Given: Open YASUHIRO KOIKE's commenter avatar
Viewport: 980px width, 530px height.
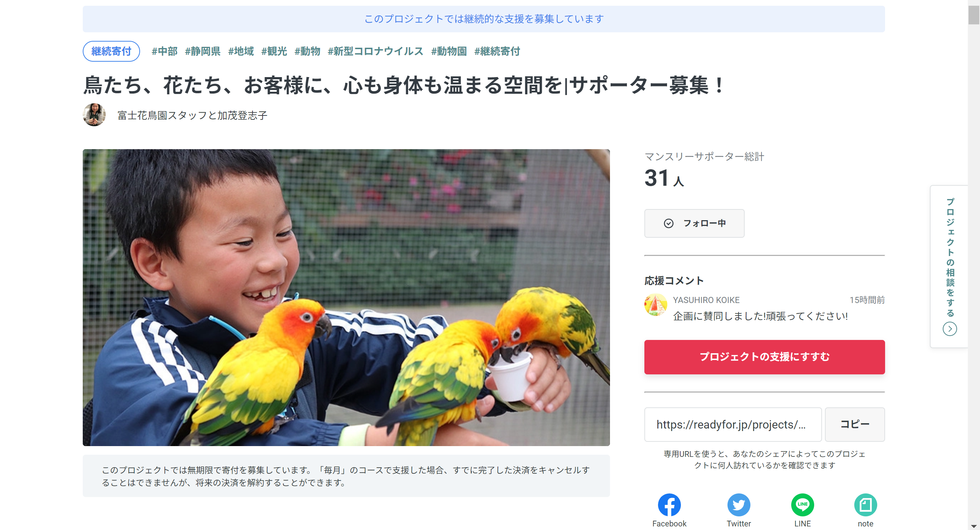Looking at the screenshot, I should pyautogui.click(x=655, y=304).
